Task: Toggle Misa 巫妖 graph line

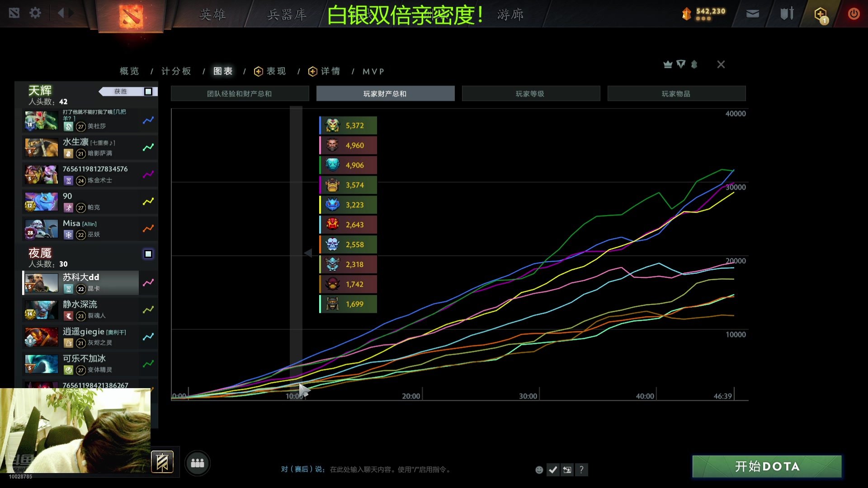Action: coord(148,229)
